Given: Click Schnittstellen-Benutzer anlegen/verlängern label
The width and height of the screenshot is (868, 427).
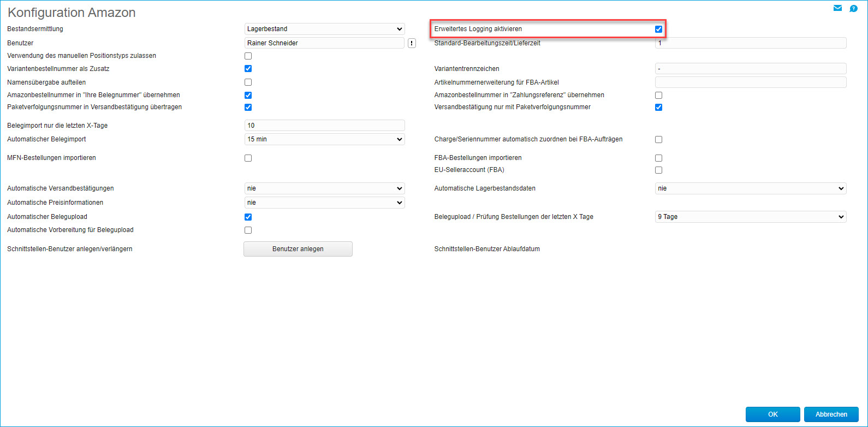Looking at the screenshot, I should pos(70,249).
